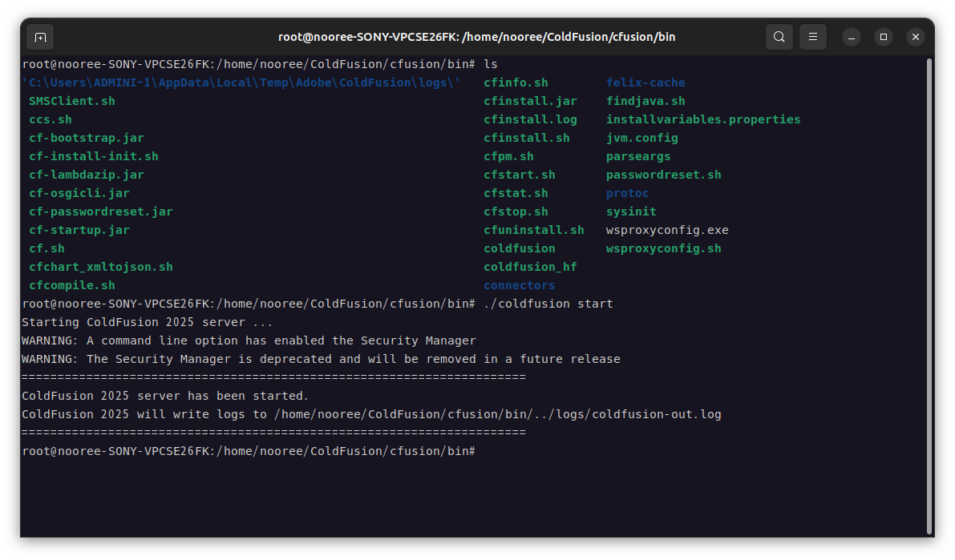Click the terminal vertical scrollbar
The width and height of the screenshot is (955, 560).
coord(929,296)
